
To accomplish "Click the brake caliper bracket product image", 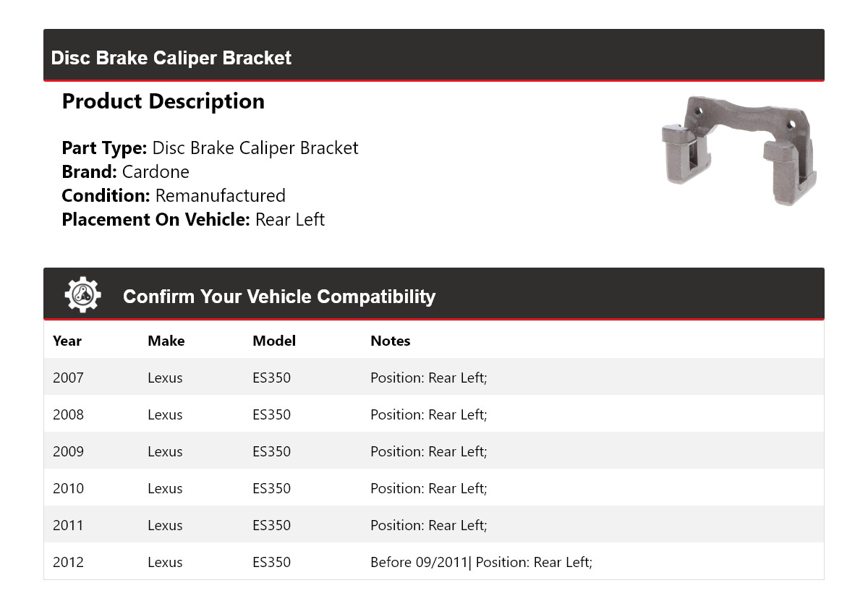I will click(x=739, y=151).
